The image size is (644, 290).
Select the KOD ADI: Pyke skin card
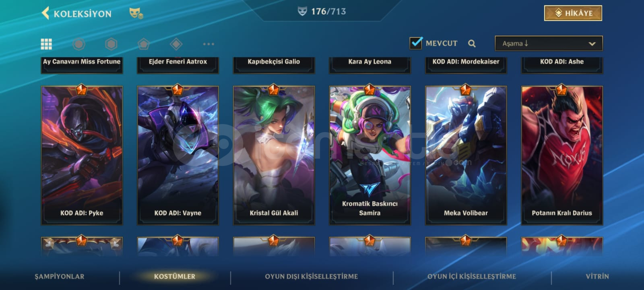click(82, 155)
